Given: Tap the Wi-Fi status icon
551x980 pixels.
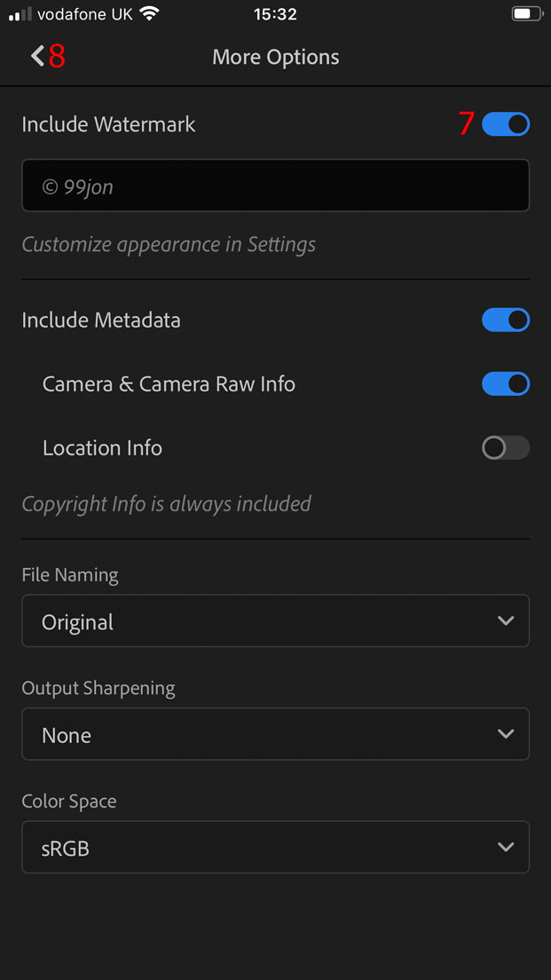Looking at the screenshot, I should (149, 14).
